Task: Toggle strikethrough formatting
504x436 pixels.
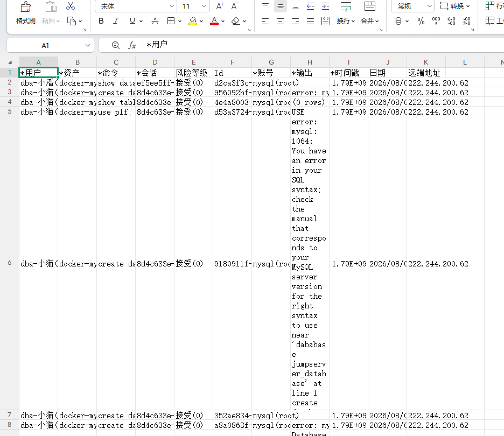Action: pos(155,21)
